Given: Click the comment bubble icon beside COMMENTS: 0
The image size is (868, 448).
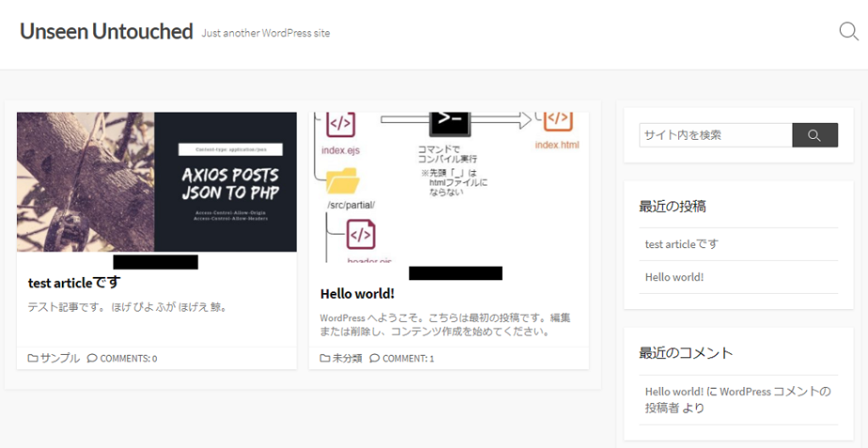Looking at the screenshot, I should point(92,358).
